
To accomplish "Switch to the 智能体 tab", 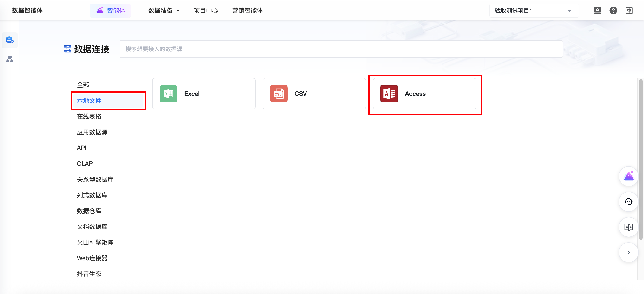I will [x=110, y=10].
